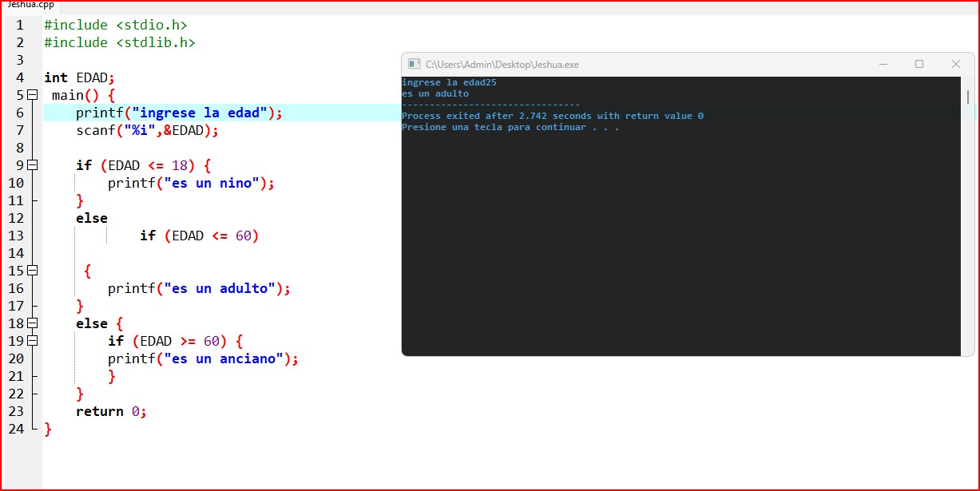Collapse the else block fold on line 18
The width and height of the screenshot is (980, 491).
tap(33, 323)
